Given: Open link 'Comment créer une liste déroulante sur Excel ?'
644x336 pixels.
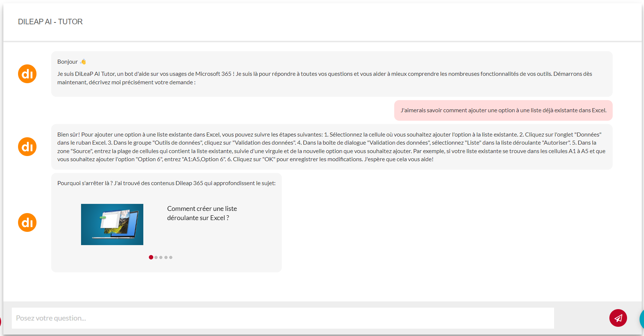Looking at the screenshot, I should [202, 213].
